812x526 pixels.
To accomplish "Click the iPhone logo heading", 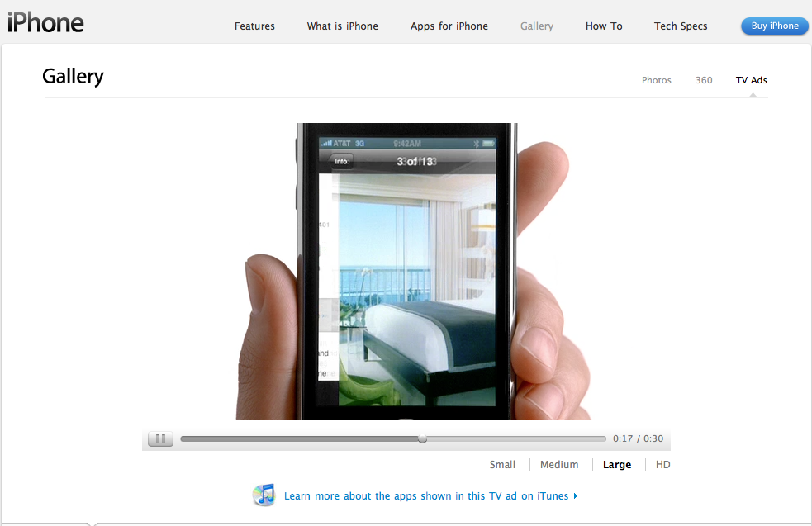I will (x=45, y=23).
